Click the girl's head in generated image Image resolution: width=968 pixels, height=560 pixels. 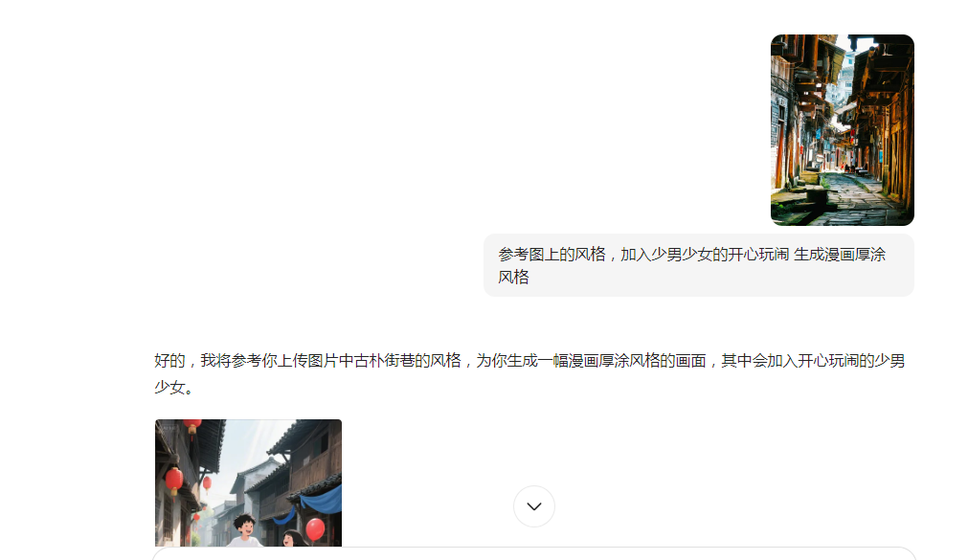(x=291, y=539)
